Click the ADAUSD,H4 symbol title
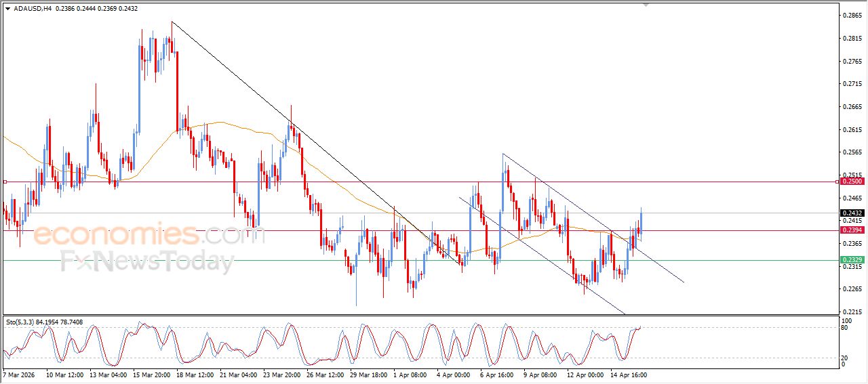Screen dimensions: 868x384 click(32, 8)
